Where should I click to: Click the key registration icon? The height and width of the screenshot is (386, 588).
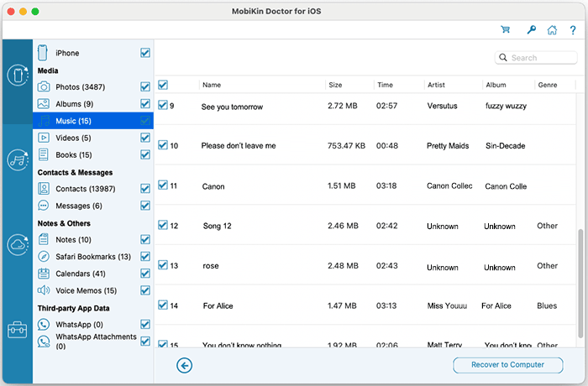pyautogui.click(x=531, y=29)
